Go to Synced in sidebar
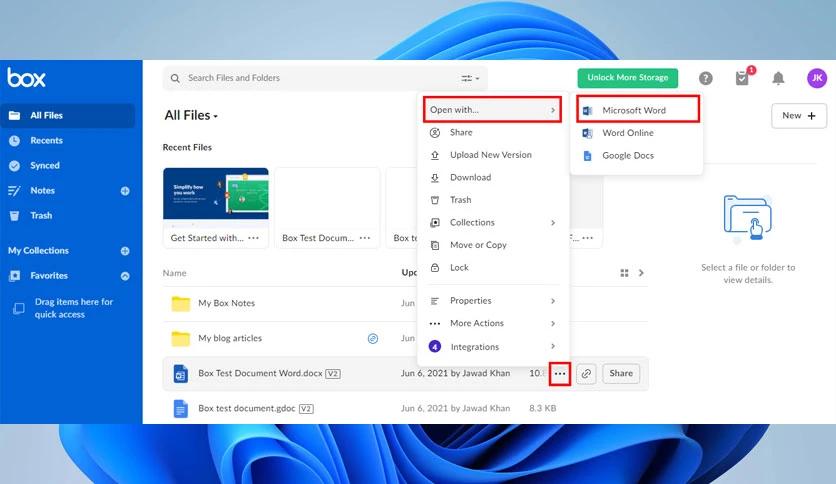The width and height of the screenshot is (836, 484). coord(67,166)
